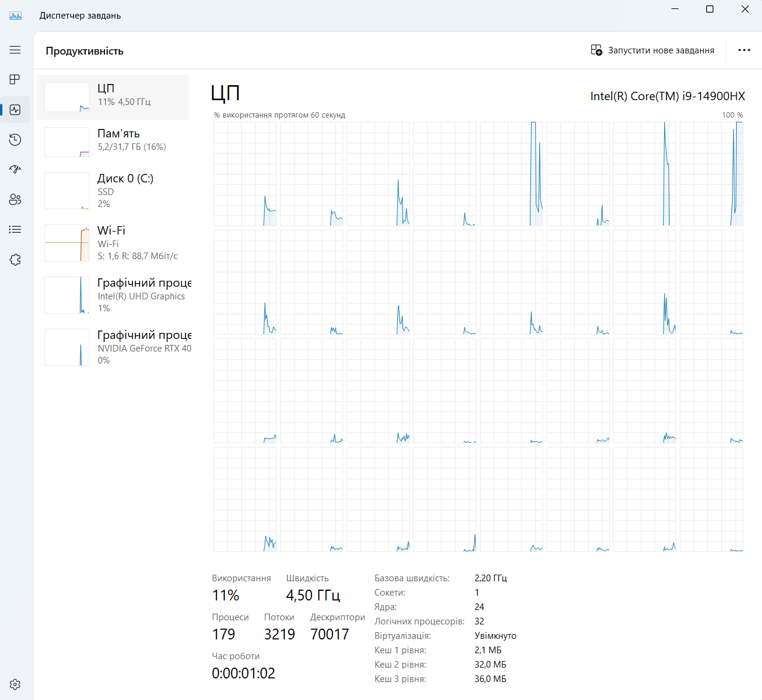Open Task Manager settings gear
Screen dimensions: 762x700
click(x=15, y=684)
